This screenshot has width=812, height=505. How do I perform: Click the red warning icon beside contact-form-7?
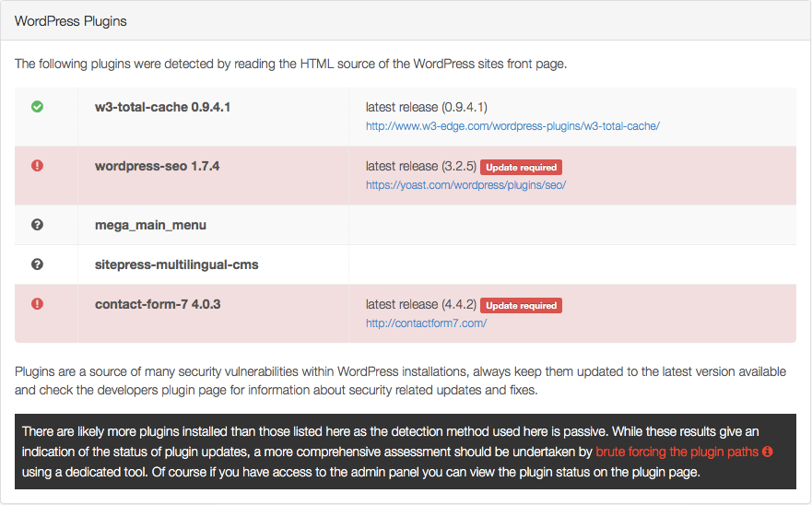coord(37,303)
